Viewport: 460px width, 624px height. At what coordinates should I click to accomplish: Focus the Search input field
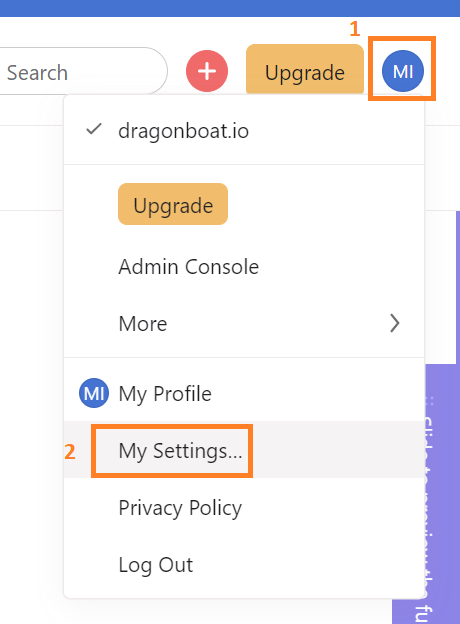coord(83,72)
